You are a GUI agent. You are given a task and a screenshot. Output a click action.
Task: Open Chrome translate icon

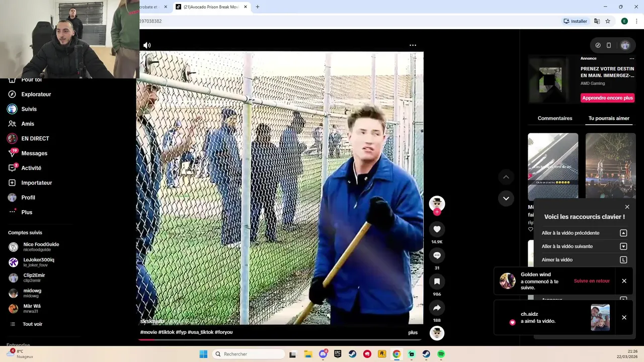click(x=597, y=21)
